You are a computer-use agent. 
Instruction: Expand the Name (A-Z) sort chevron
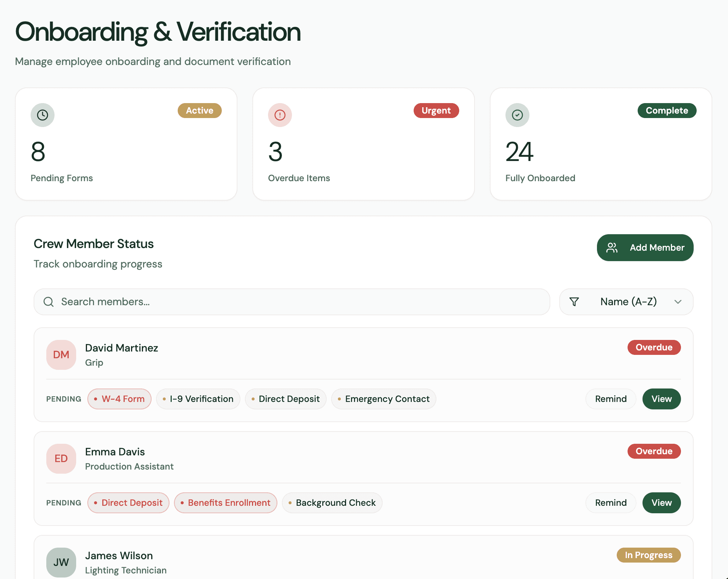coord(678,302)
